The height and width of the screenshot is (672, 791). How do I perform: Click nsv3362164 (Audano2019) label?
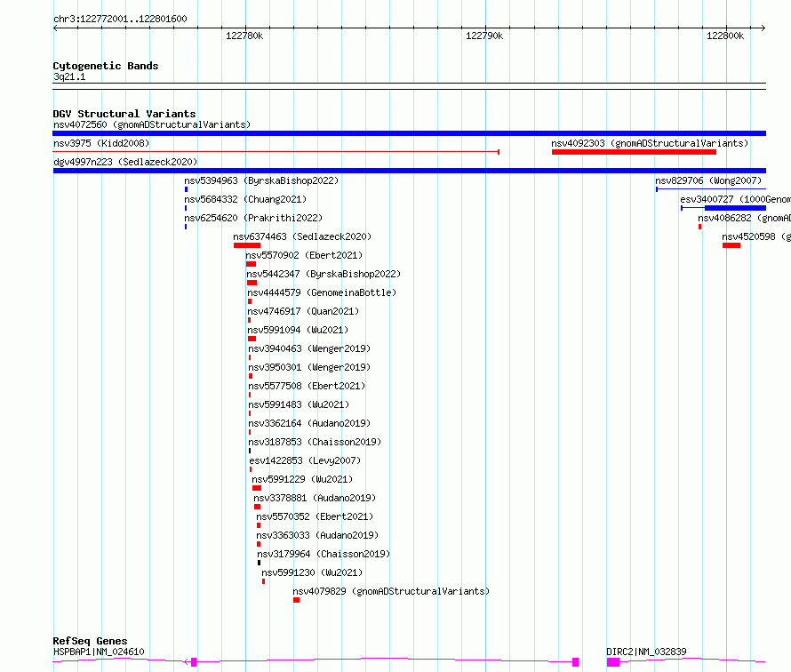309,423
